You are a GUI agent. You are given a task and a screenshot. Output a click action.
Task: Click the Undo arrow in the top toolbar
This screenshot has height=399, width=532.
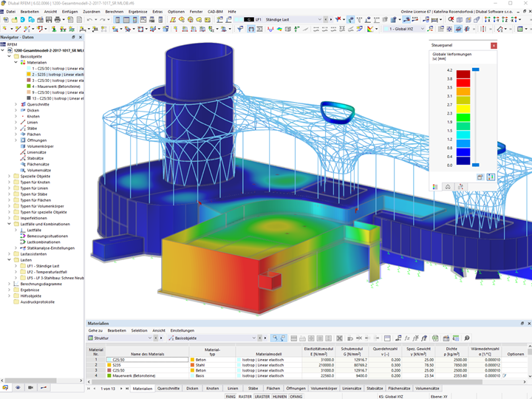(x=89, y=20)
